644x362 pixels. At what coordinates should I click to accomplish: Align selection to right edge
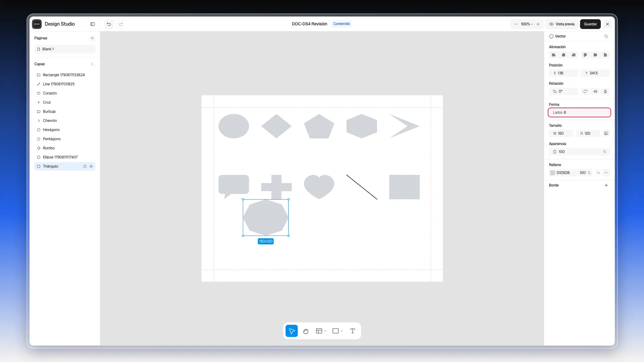[574, 55]
